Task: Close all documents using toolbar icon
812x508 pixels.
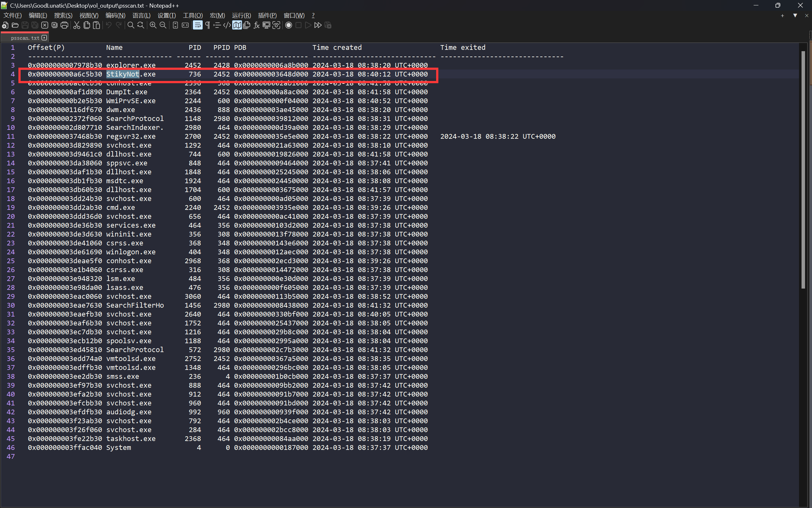Action: pos(54,25)
